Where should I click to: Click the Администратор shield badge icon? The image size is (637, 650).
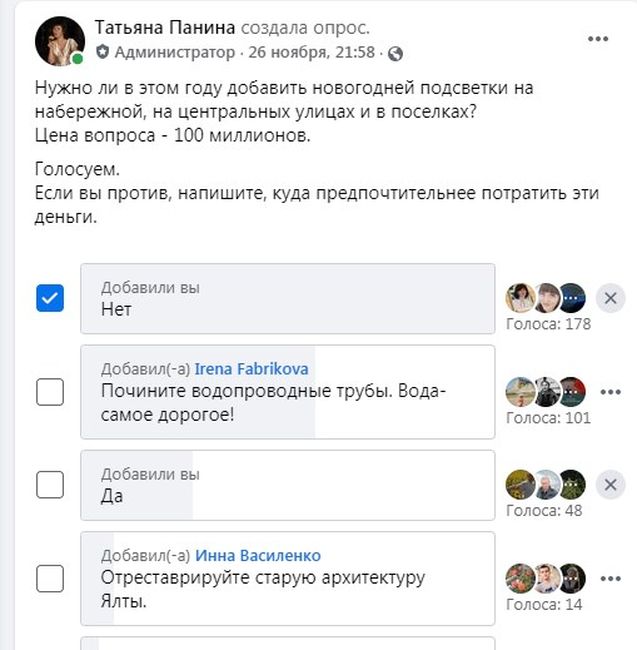tap(102, 52)
